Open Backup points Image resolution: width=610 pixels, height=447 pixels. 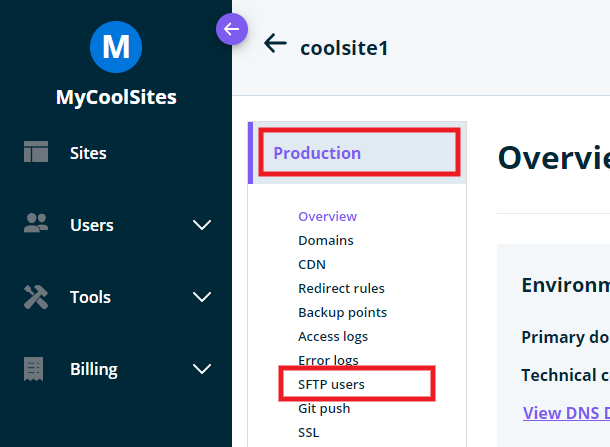pos(342,312)
